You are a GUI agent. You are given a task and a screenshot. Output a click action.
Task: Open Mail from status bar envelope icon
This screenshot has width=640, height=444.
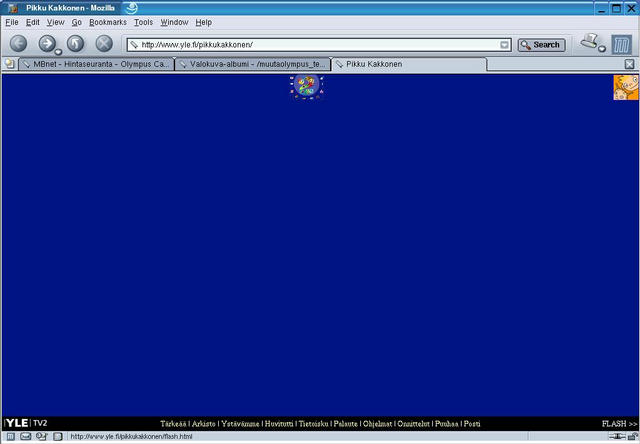tap(26, 436)
